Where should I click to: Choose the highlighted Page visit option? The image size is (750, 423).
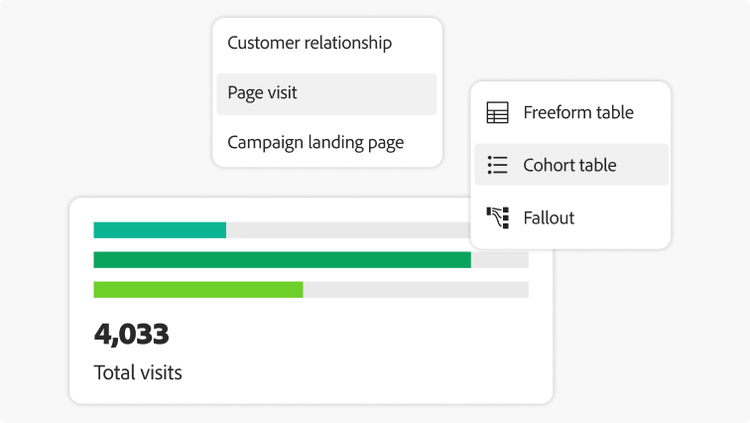coord(262,93)
